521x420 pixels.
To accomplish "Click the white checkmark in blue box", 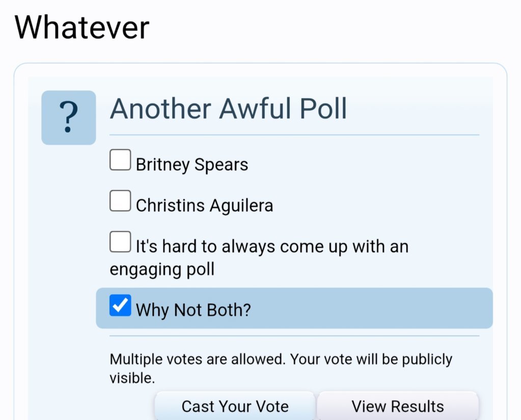I will point(120,305).
